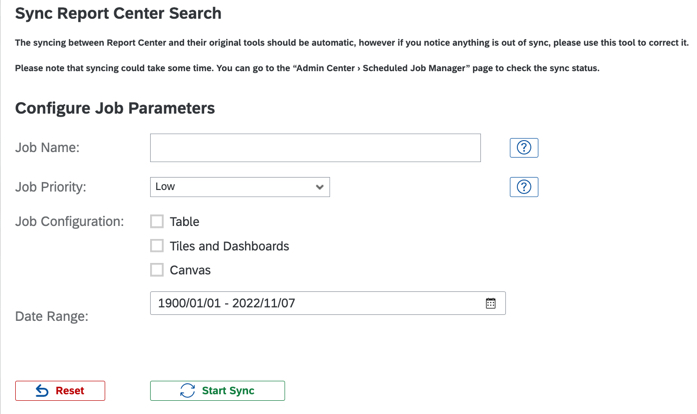Enable the Table checkbox
The image size is (697, 414).
pyautogui.click(x=157, y=222)
